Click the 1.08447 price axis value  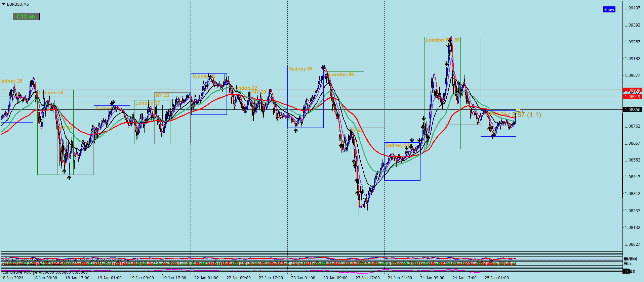[x=632, y=177]
